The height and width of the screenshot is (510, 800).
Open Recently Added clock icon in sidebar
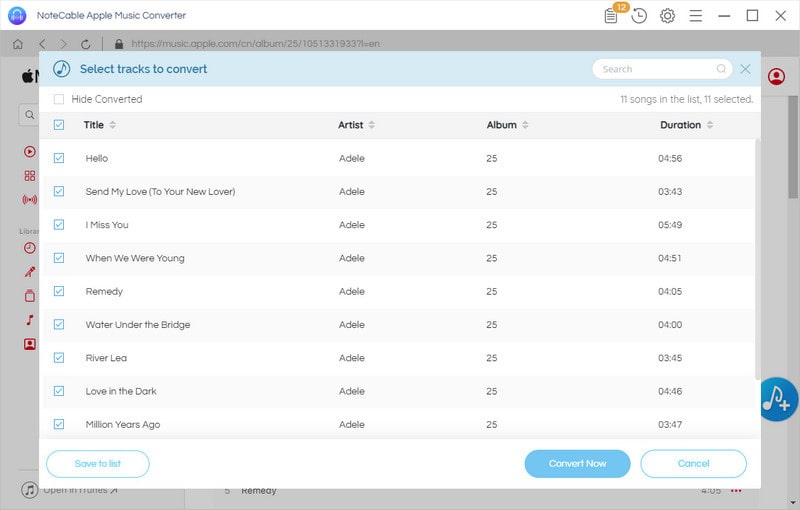(x=30, y=248)
